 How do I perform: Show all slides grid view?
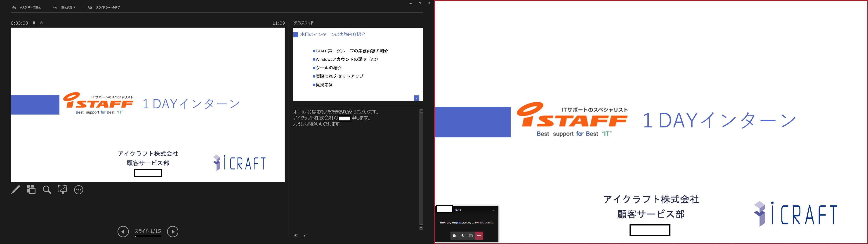[x=31, y=190]
